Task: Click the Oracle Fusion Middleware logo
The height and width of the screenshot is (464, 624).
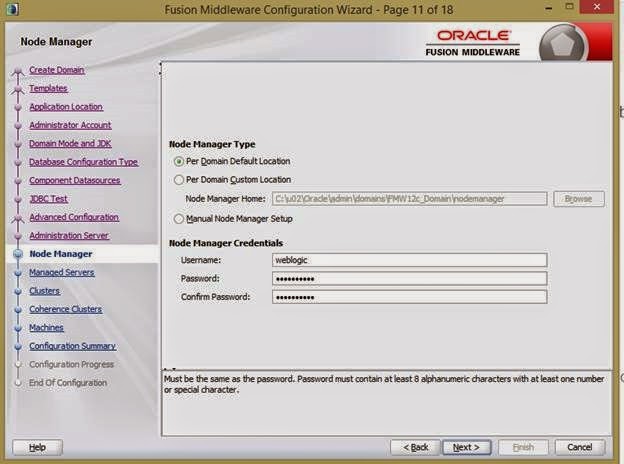Action: [473, 43]
